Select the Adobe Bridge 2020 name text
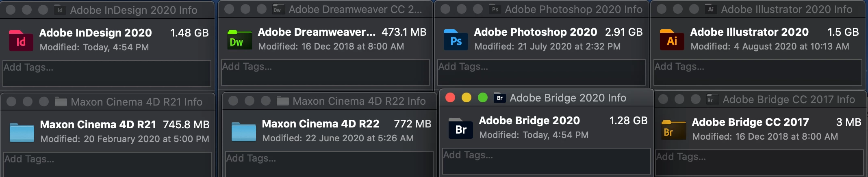The image size is (868, 177). 529,121
